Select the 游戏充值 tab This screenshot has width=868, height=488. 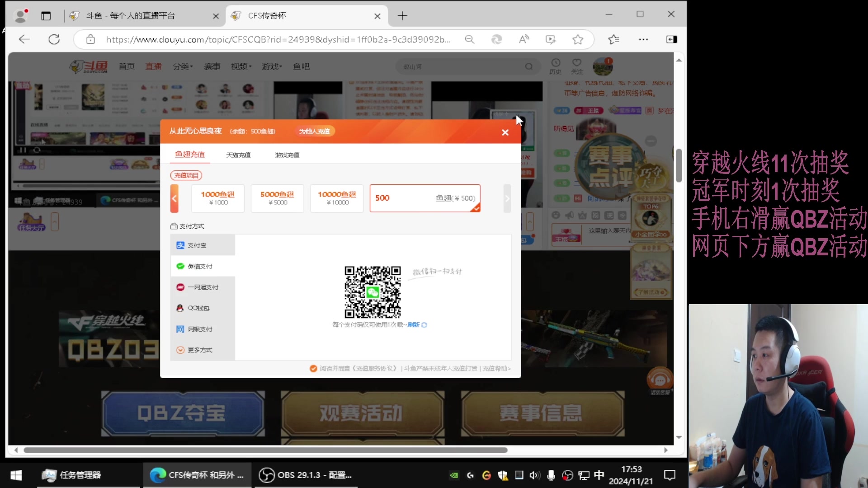[287, 155]
